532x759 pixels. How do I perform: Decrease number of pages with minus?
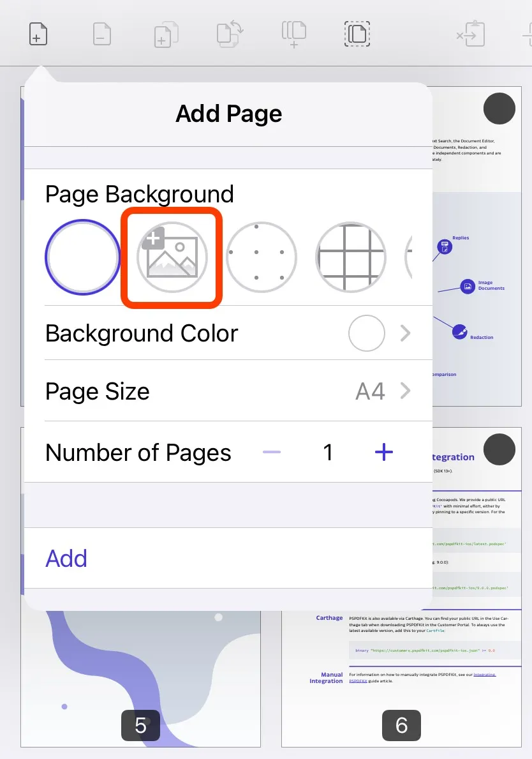[272, 452]
